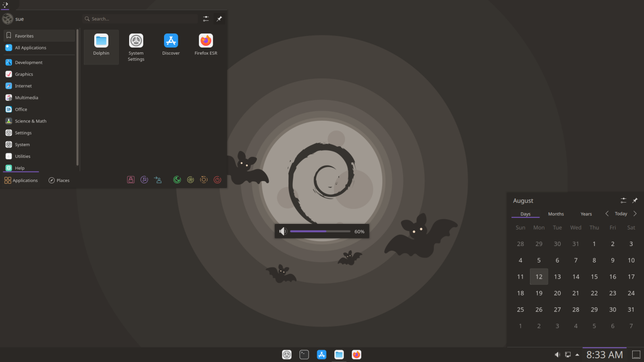Open the Help category in launcher
This screenshot has width=644, height=362.
point(39,168)
